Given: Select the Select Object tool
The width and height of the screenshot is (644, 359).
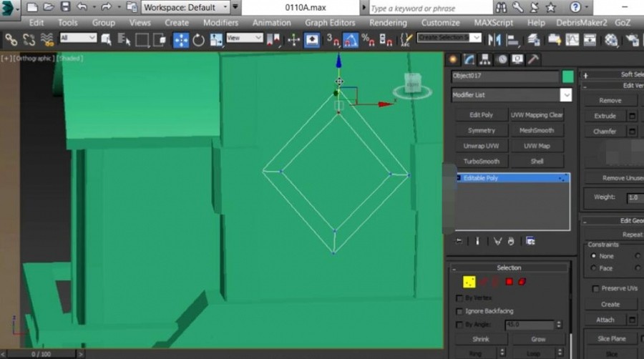Looking at the screenshot, I should point(106,40).
